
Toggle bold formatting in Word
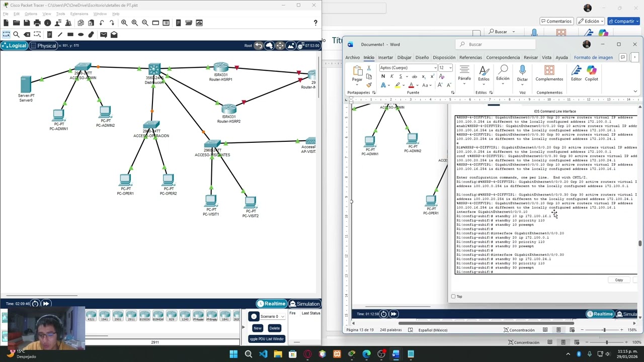pos(383,76)
